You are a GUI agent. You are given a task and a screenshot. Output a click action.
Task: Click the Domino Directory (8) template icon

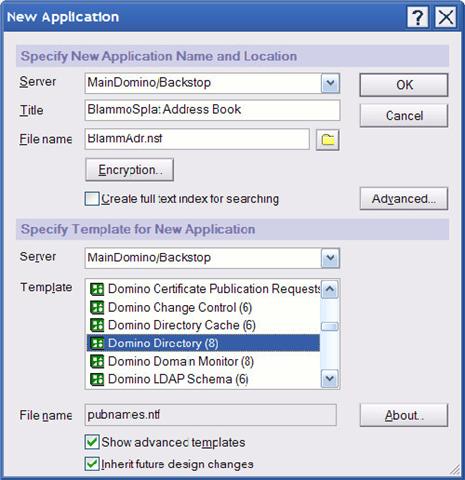point(97,343)
